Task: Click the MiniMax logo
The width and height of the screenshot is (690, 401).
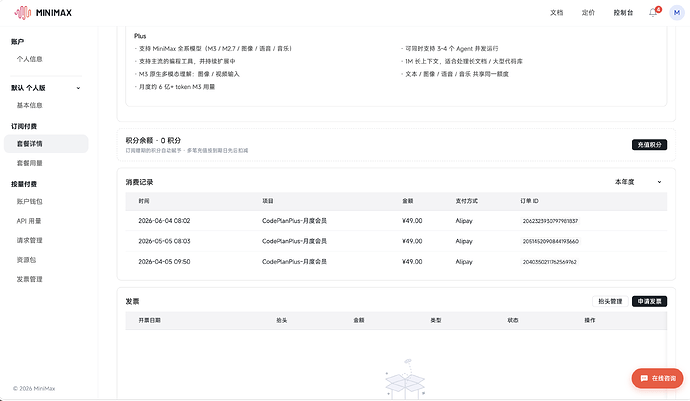Action: [x=43, y=13]
